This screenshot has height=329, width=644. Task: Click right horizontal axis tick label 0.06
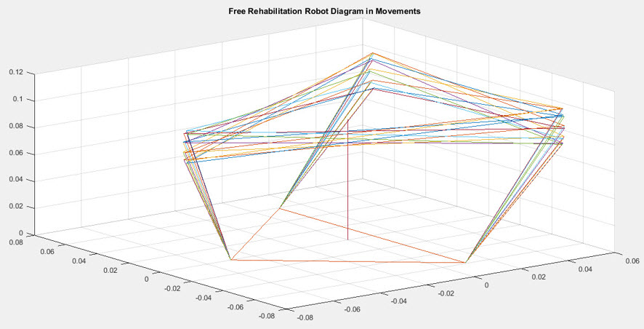[632, 261]
